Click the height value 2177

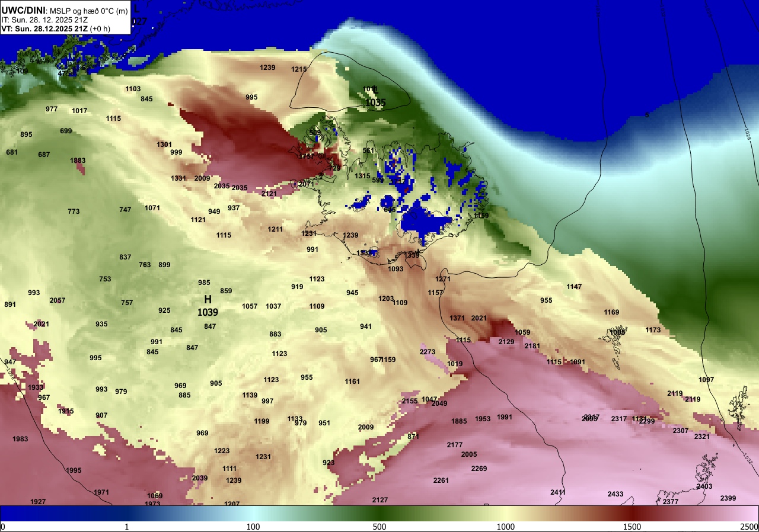point(455,445)
